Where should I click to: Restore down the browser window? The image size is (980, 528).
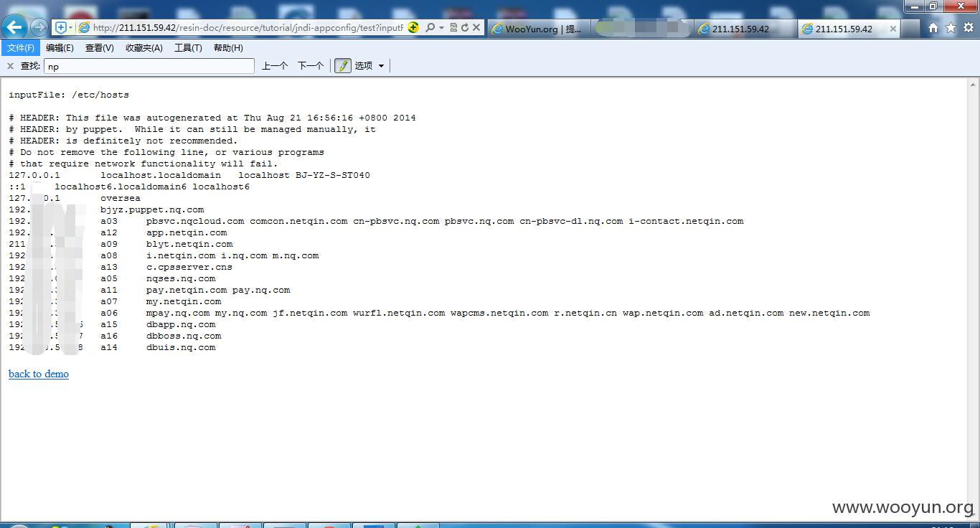tap(933, 6)
